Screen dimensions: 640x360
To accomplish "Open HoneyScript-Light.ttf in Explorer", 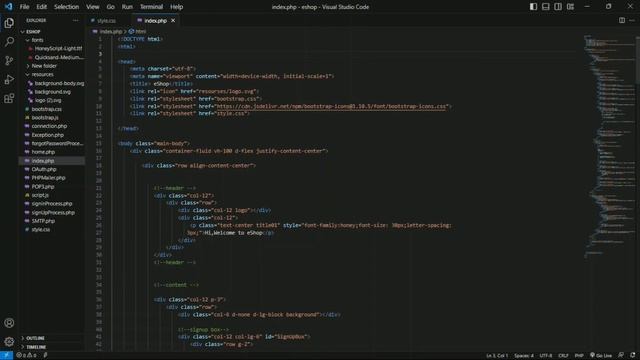I will point(58,49).
